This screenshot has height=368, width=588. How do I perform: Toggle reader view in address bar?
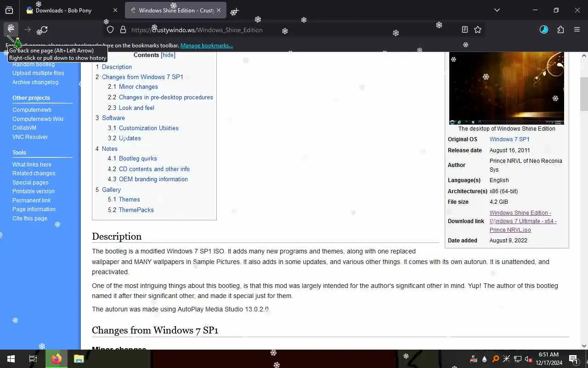coord(465,29)
